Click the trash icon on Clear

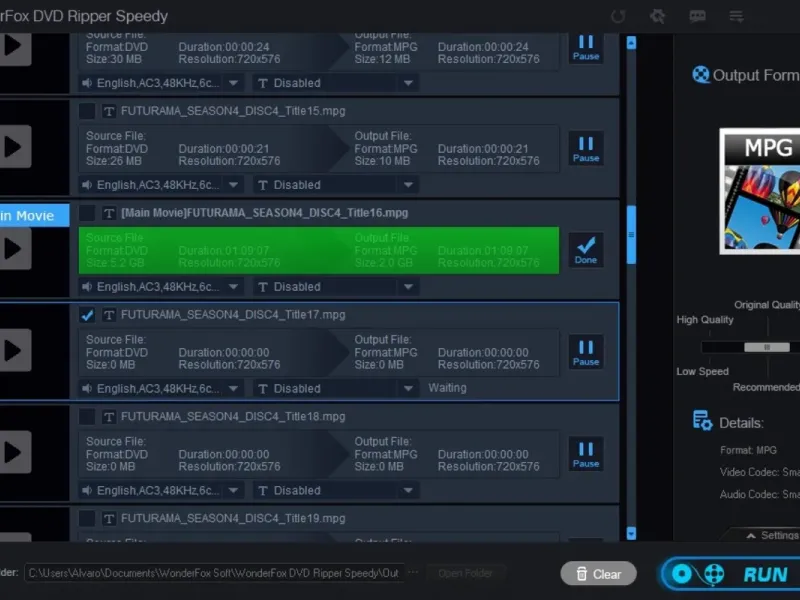click(582, 574)
